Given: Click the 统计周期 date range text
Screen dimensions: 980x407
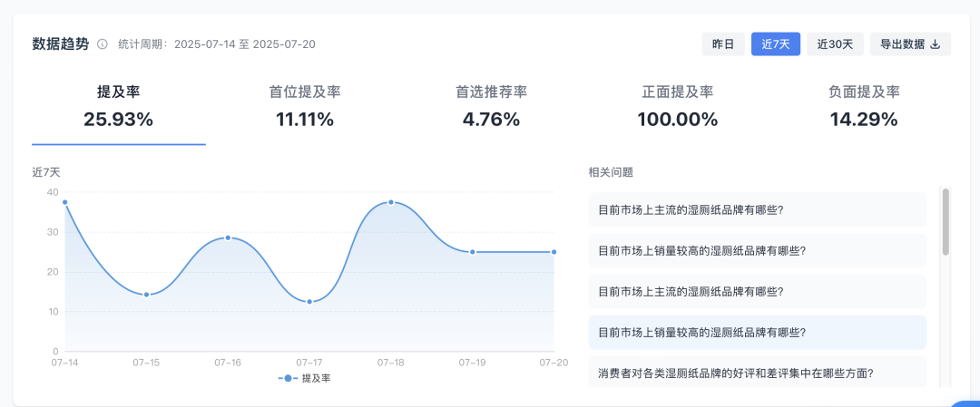Looking at the screenshot, I should (x=217, y=44).
